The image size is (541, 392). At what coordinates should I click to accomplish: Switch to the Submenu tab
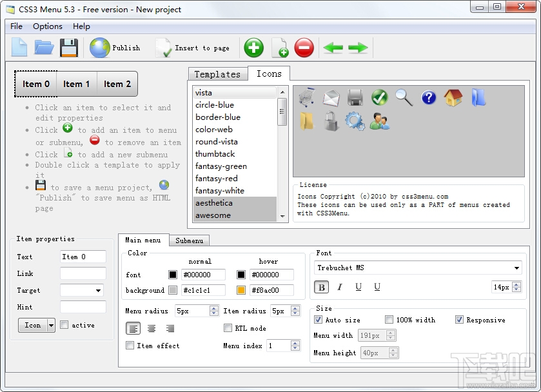(x=189, y=240)
